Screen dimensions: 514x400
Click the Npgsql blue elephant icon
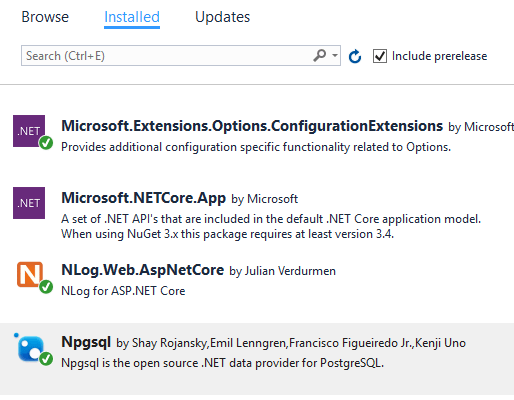[x=29, y=347]
